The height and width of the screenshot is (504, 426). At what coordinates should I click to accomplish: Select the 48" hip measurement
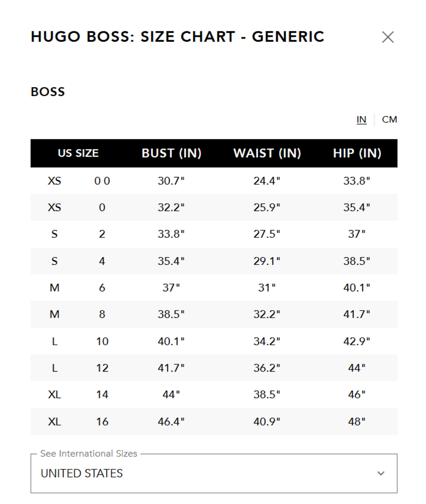click(x=357, y=422)
